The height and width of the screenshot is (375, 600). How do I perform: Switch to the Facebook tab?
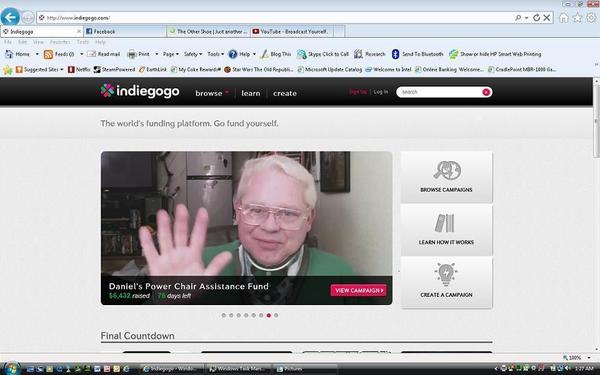point(125,32)
